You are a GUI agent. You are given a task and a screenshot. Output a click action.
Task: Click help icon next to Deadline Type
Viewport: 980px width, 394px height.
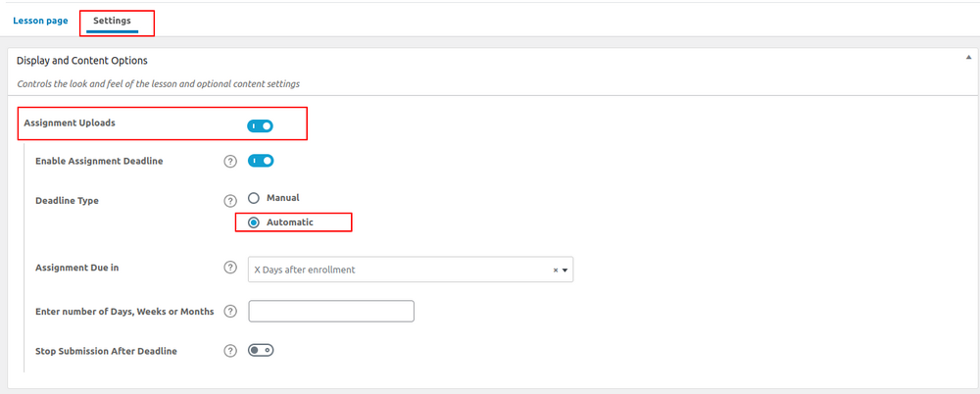coord(231,201)
